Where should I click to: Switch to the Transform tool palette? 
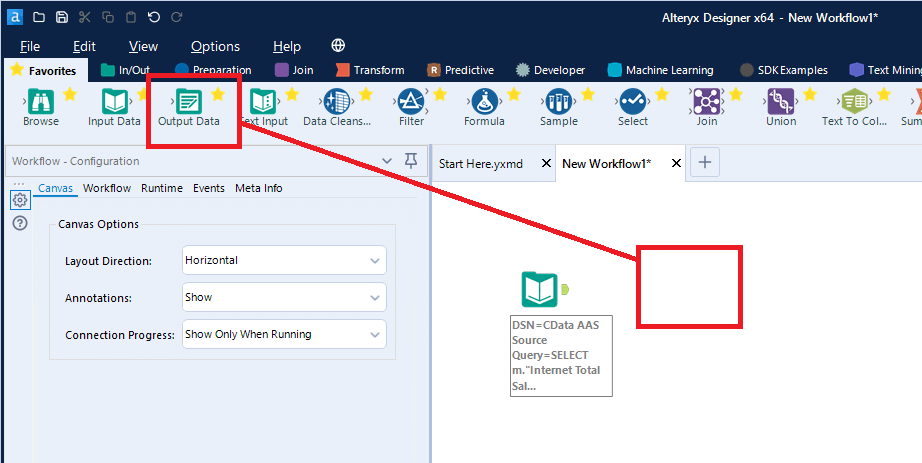[x=370, y=70]
